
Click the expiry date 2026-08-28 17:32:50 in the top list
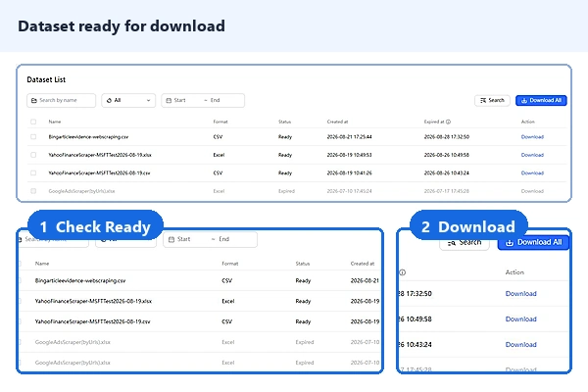pyautogui.click(x=447, y=137)
